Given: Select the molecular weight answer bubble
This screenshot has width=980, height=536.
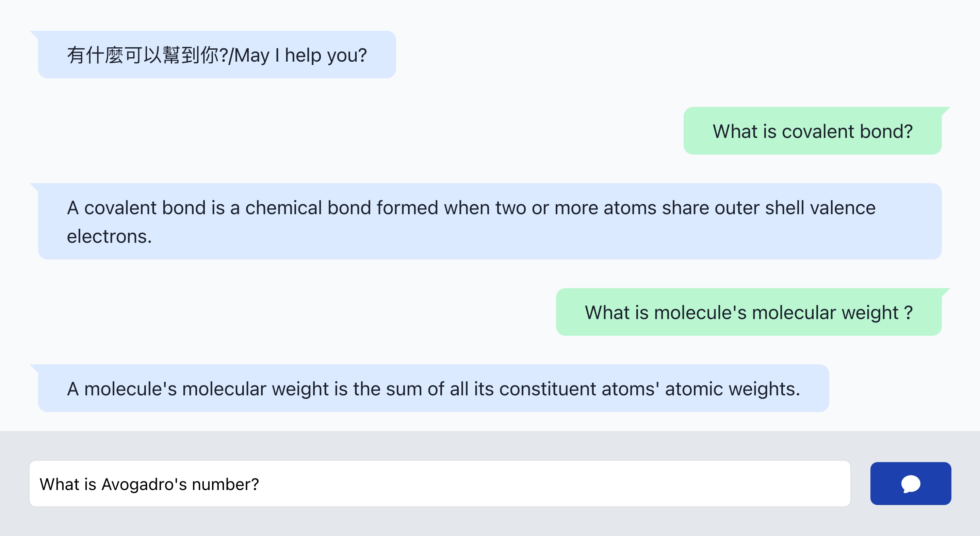Looking at the screenshot, I should click(x=433, y=388).
